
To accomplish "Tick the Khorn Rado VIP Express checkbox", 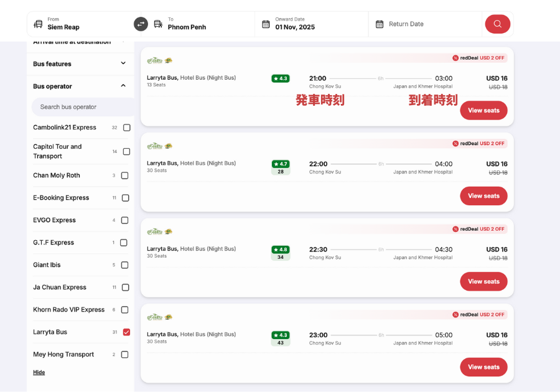I will tap(124, 310).
